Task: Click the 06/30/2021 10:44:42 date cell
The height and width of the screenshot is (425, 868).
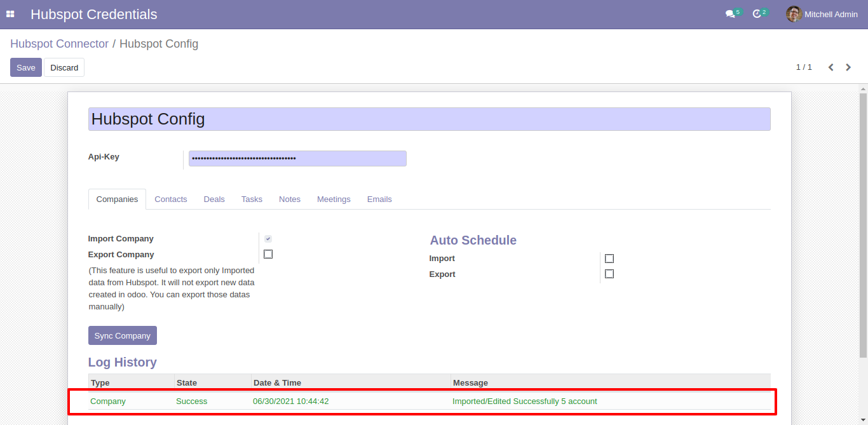Action: click(291, 401)
